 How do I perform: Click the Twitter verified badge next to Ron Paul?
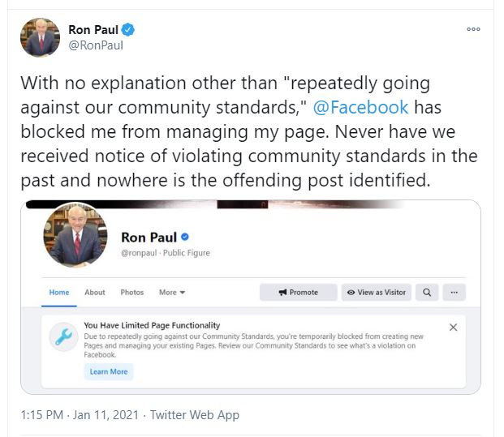point(128,30)
